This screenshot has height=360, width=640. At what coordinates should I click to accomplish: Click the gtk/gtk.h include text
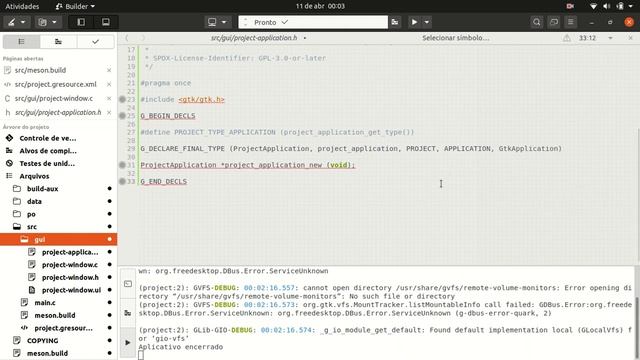point(201,99)
